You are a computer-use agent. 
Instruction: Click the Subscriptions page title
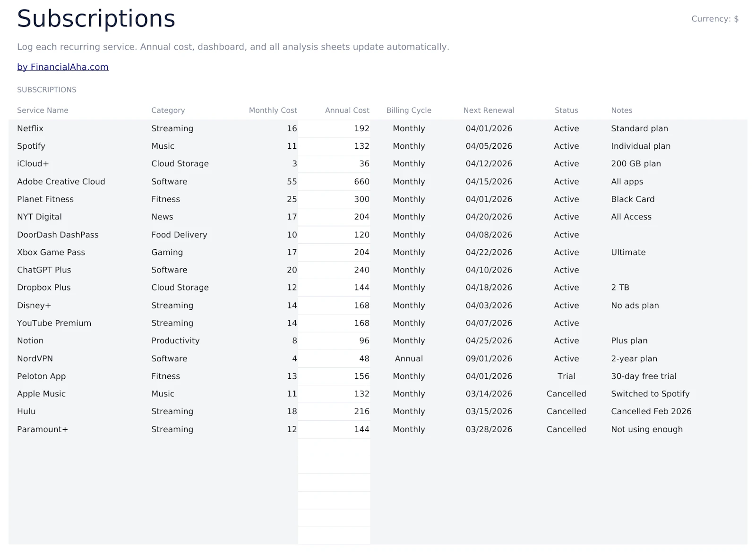click(x=96, y=19)
